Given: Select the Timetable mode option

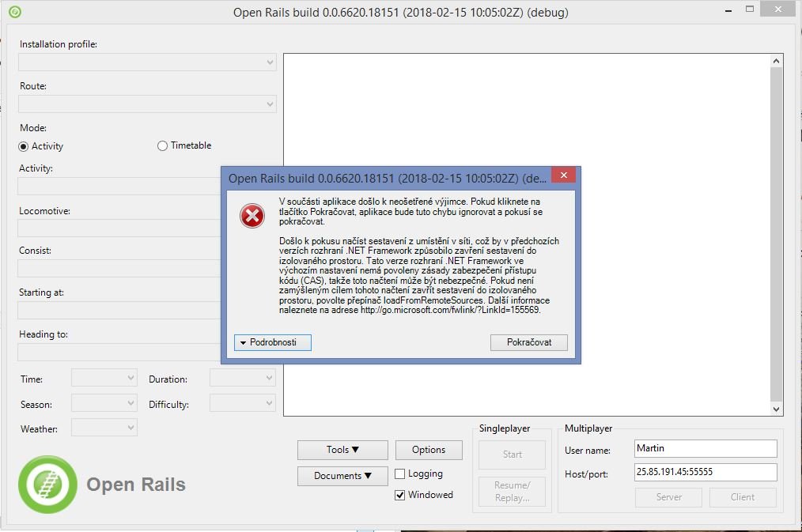Looking at the screenshot, I should point(163,145).
